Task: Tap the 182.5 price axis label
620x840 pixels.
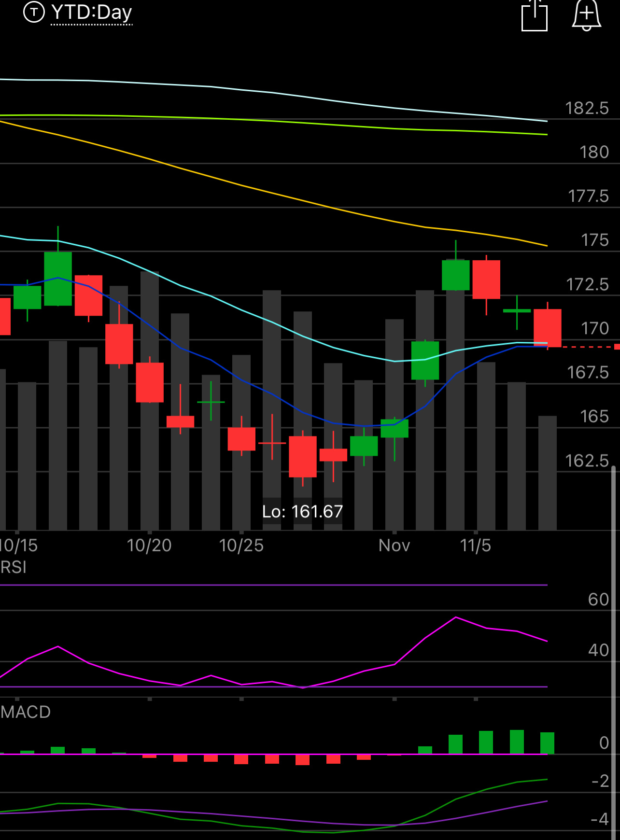Action: coord(587,108)
